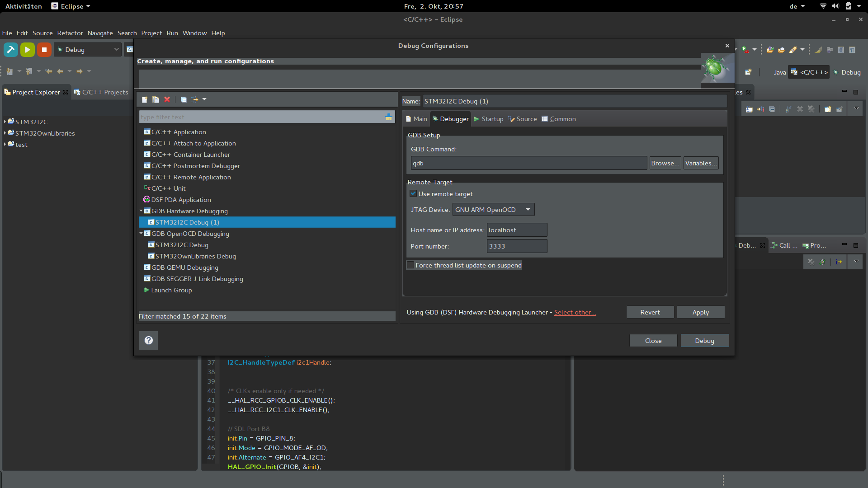The width and height of the screenshot is (868, 488).
Task: Click the Select other... link
Action: (575, 312)
